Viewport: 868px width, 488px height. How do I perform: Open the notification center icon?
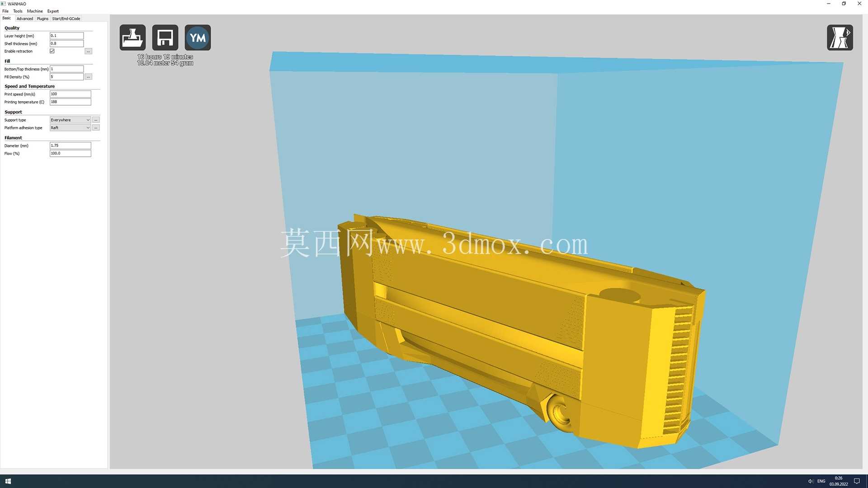pyautogui.click(x=856, y=481)
